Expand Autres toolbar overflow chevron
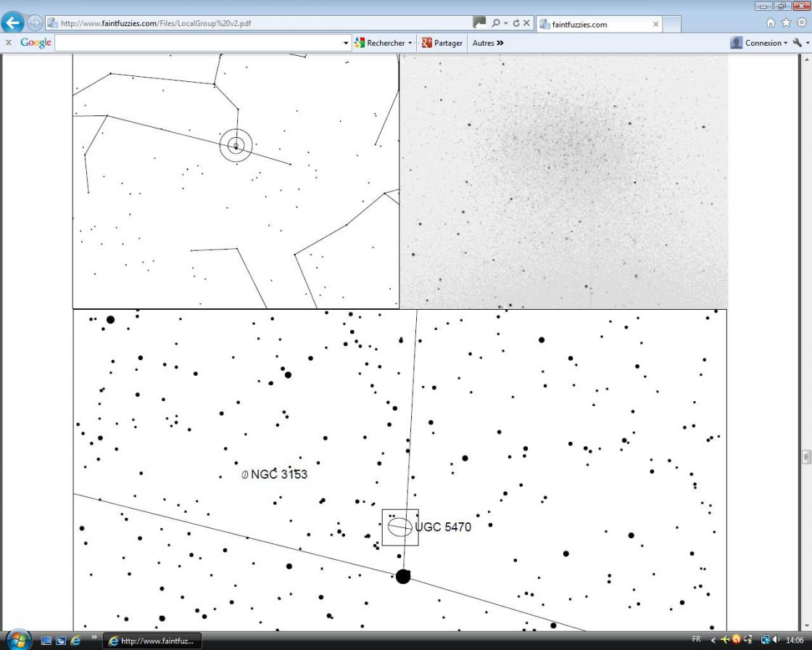The image size is (812, 650). tap(500, 43)
